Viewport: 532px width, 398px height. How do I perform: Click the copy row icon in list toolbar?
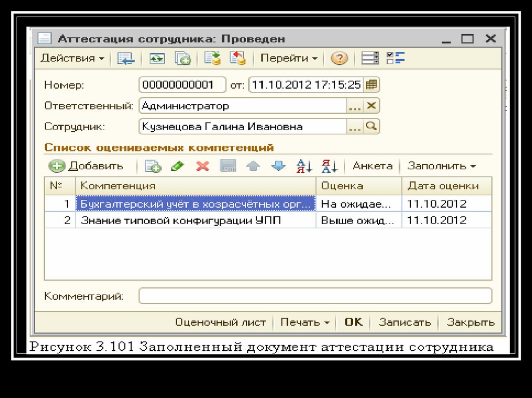tap(153, 166)
